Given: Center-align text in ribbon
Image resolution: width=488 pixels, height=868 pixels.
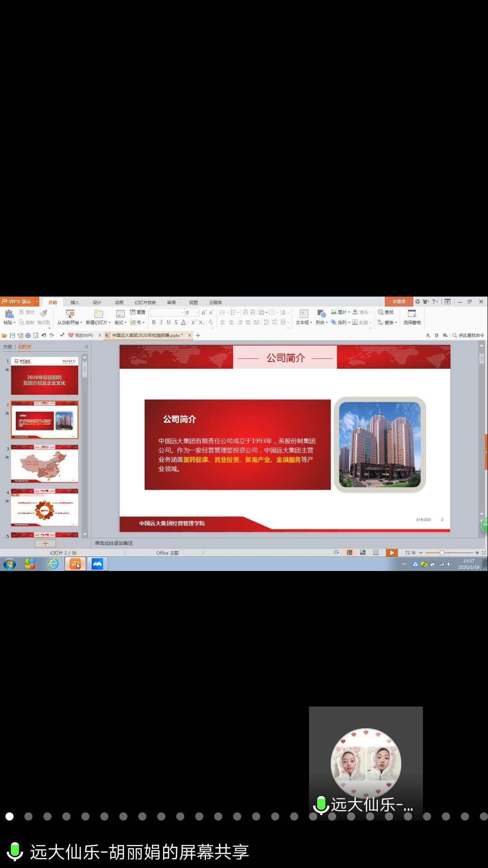Looking at the screenshot, I should point(231,322).
